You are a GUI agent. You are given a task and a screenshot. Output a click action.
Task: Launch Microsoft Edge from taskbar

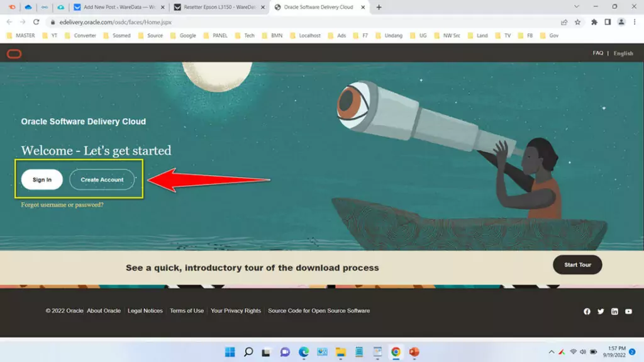coord(304,352)
